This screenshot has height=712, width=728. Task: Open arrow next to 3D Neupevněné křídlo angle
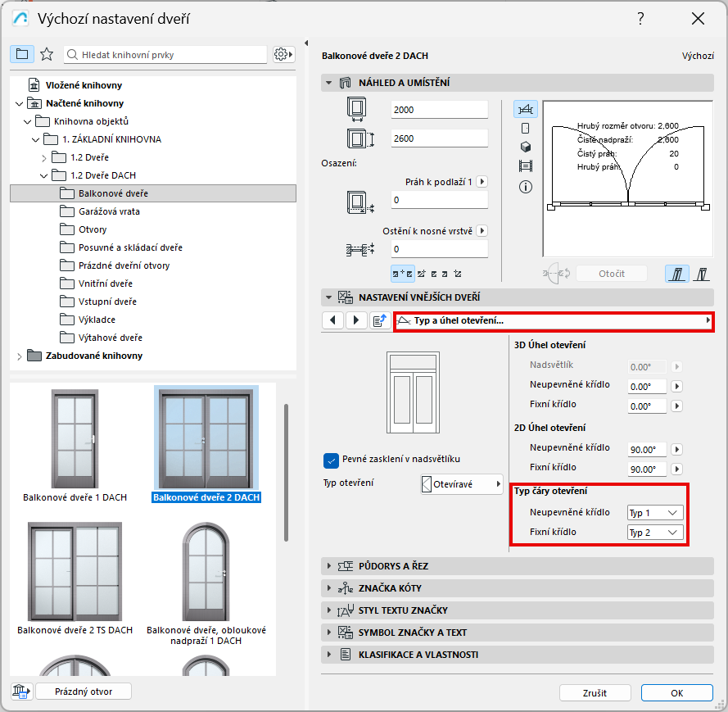677,386
